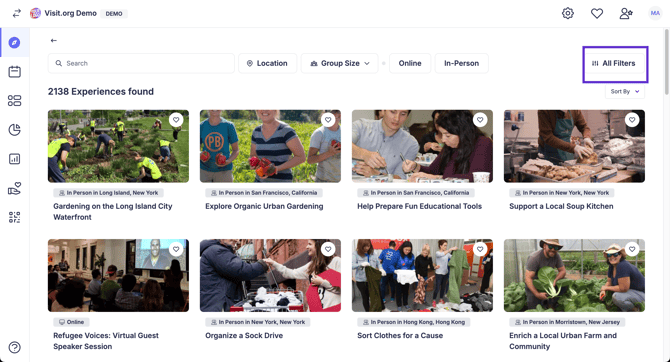Open the Location filter
Image resolution: width=670 pixels, height=362 pixels.
coord(267,63)
